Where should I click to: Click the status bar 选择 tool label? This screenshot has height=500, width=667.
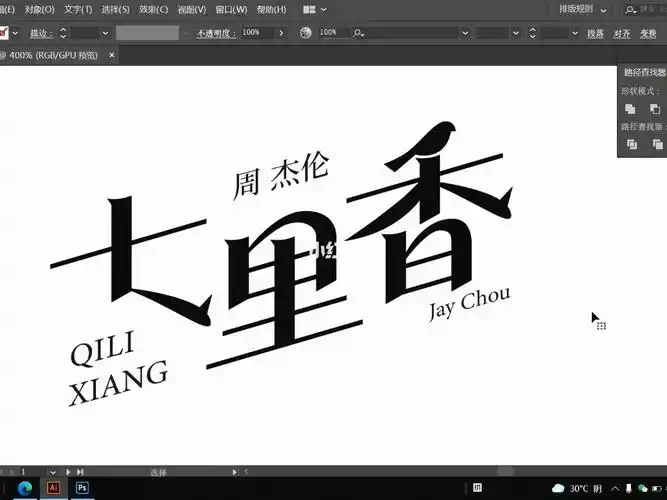pos(158,472)
